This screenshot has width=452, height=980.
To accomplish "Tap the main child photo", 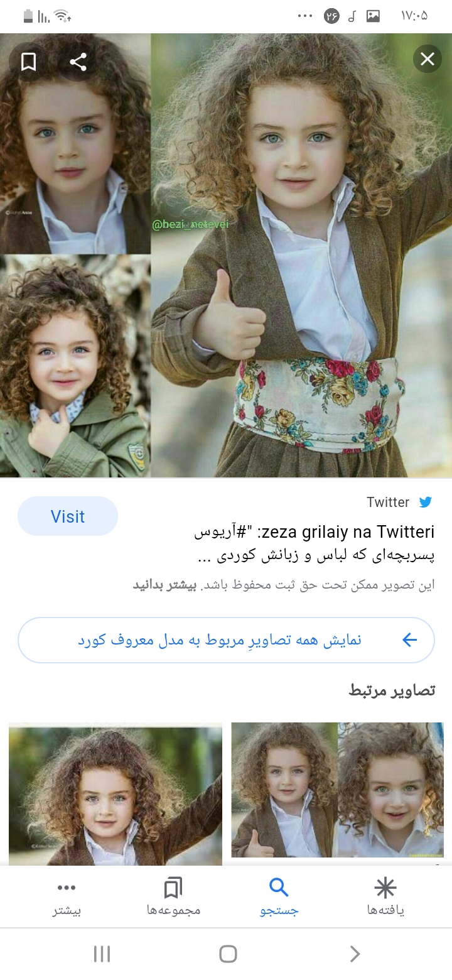I will point(301,256).
